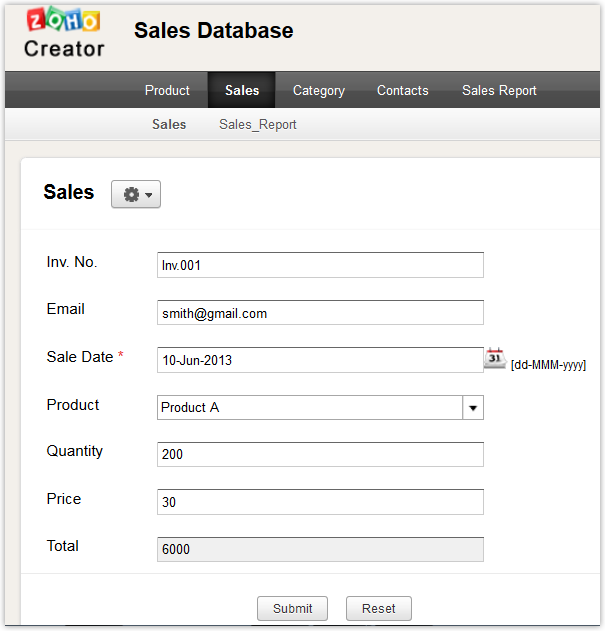The image size is (605, 631).
Task: Open the gear settings menu beside Sales
Action: tap(136, 195)
